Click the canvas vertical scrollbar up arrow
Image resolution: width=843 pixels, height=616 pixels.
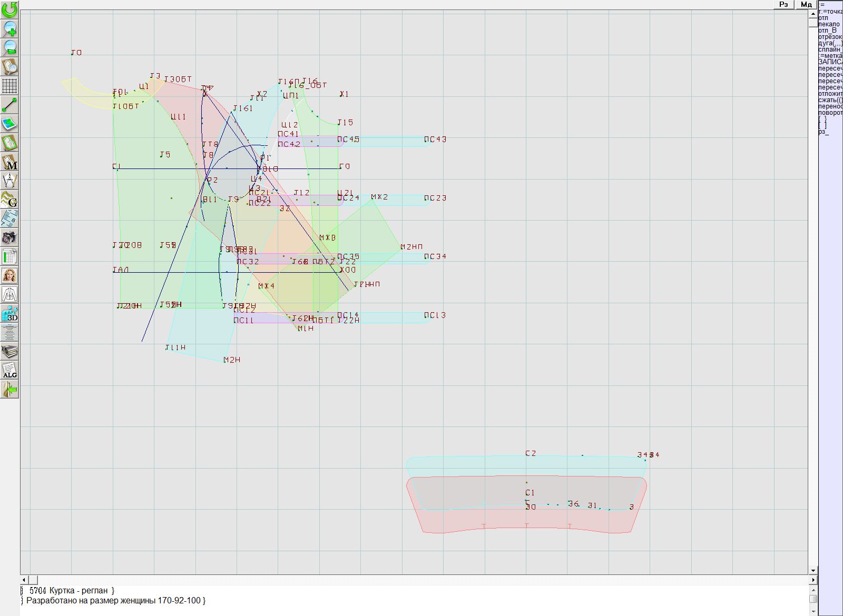pos(813,13)
